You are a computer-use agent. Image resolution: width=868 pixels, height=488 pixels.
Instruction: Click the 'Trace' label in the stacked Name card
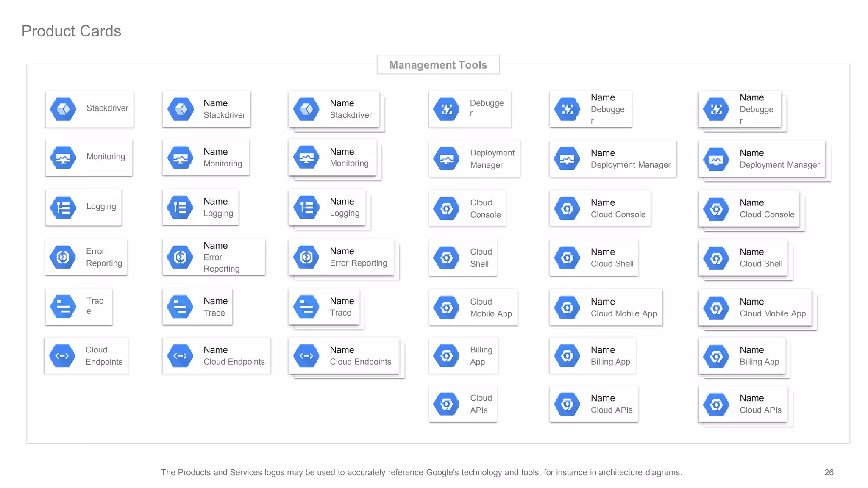[340, 313]
